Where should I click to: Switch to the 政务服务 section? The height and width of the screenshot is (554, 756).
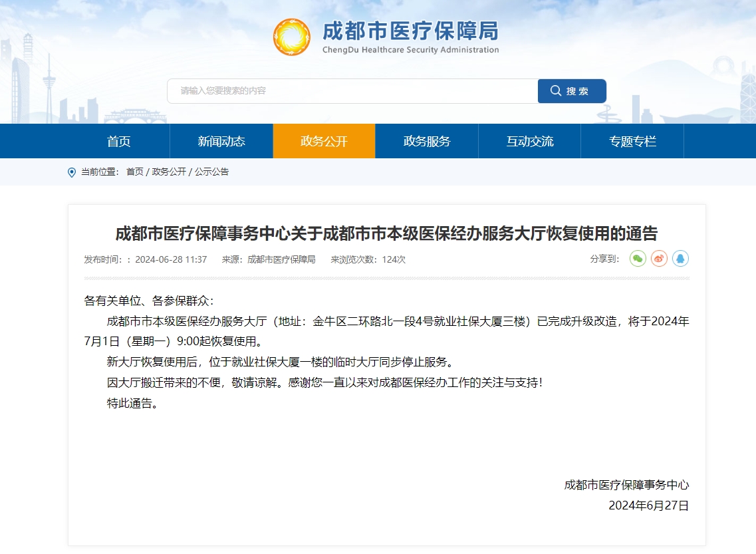(x=427, y=140)
